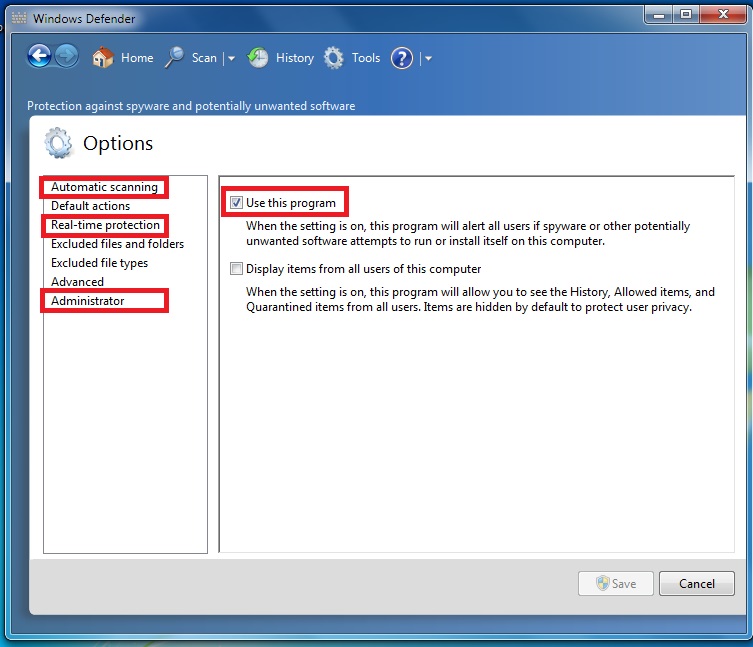Click the Home house icon
The width and height of the screenshot is (753, 647).
pos(103,58)
